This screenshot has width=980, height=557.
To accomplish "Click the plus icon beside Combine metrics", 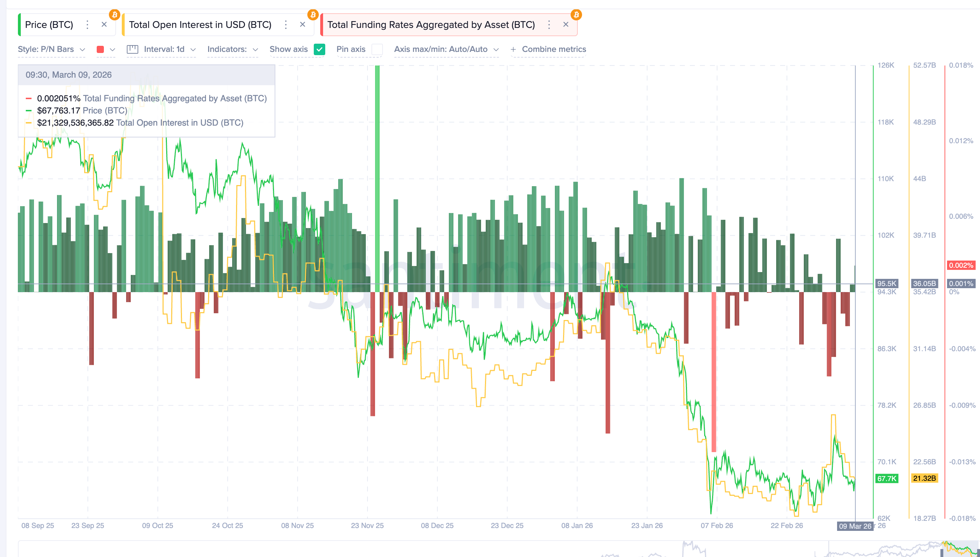I will pyautogui.click(x=513, y=49).
